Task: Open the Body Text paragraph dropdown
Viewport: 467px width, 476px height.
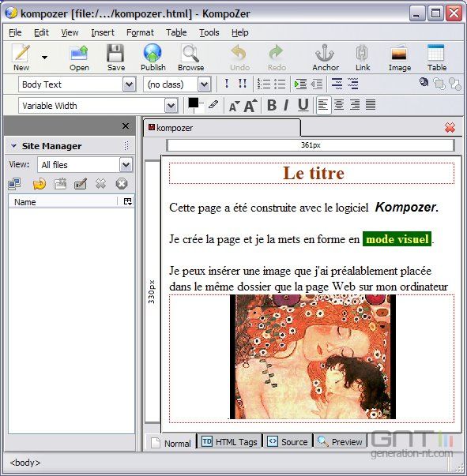Action: click(129, 84)
